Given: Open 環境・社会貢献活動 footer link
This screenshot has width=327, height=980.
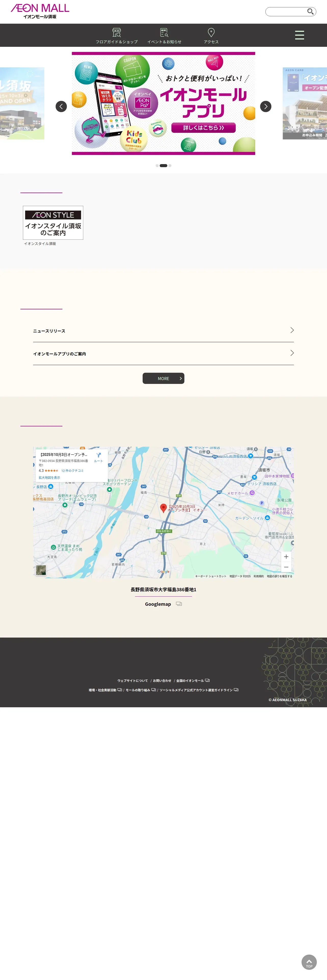Looking at the screenshot, I should tap(105, 690).
